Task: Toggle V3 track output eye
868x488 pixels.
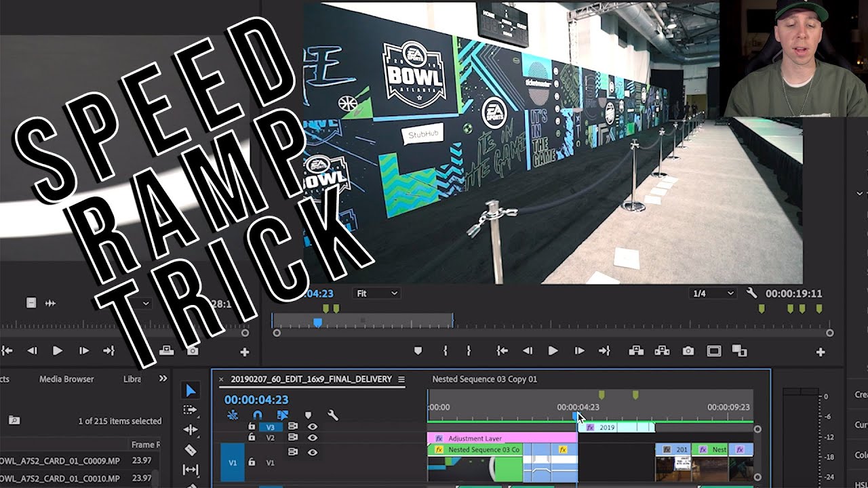Action: (313, 427)
